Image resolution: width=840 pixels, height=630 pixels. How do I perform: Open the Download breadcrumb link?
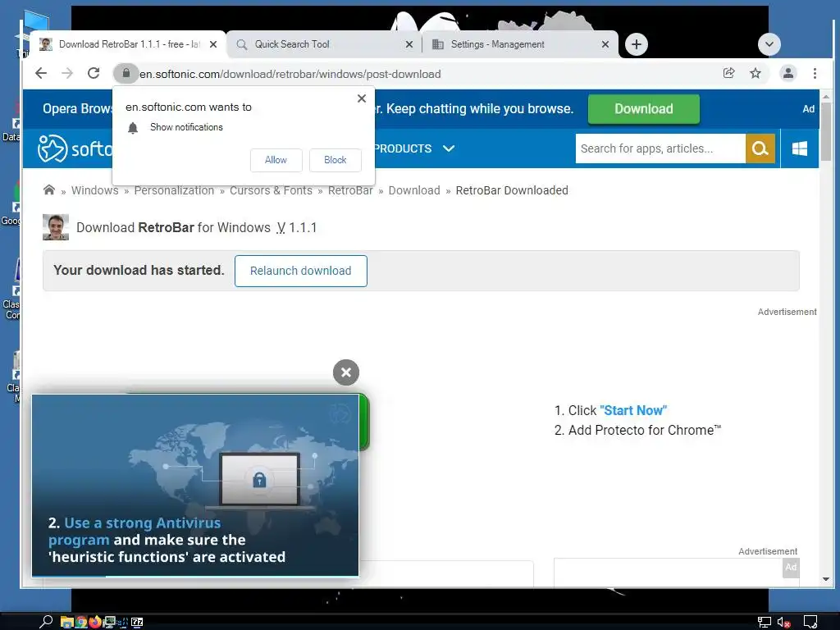coord(414,190)
